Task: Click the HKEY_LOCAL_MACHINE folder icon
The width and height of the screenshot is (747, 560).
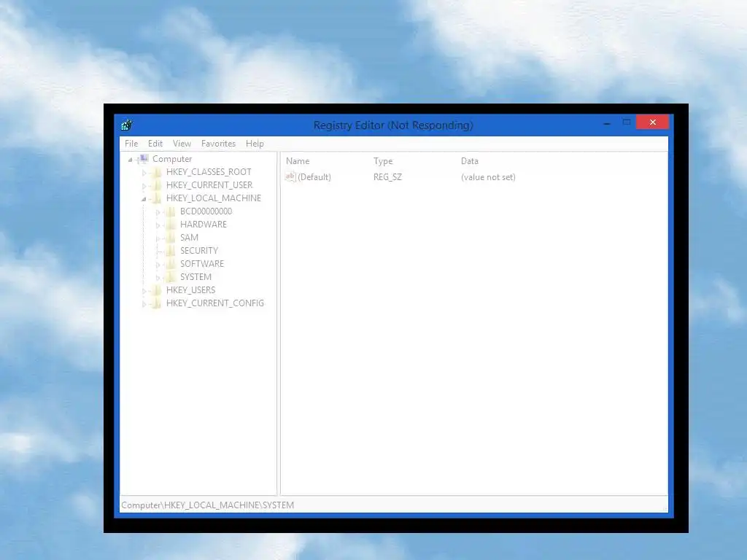Action: pos(156,198)
